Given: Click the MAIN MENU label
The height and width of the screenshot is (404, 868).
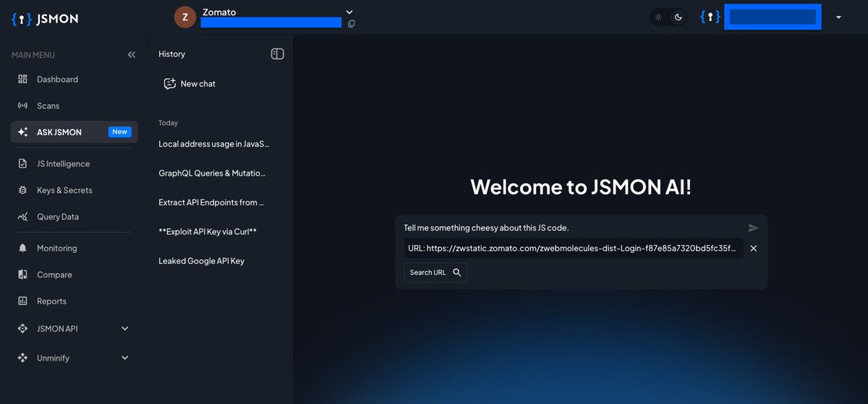Looking at the screenshot, I should [33, 55].
